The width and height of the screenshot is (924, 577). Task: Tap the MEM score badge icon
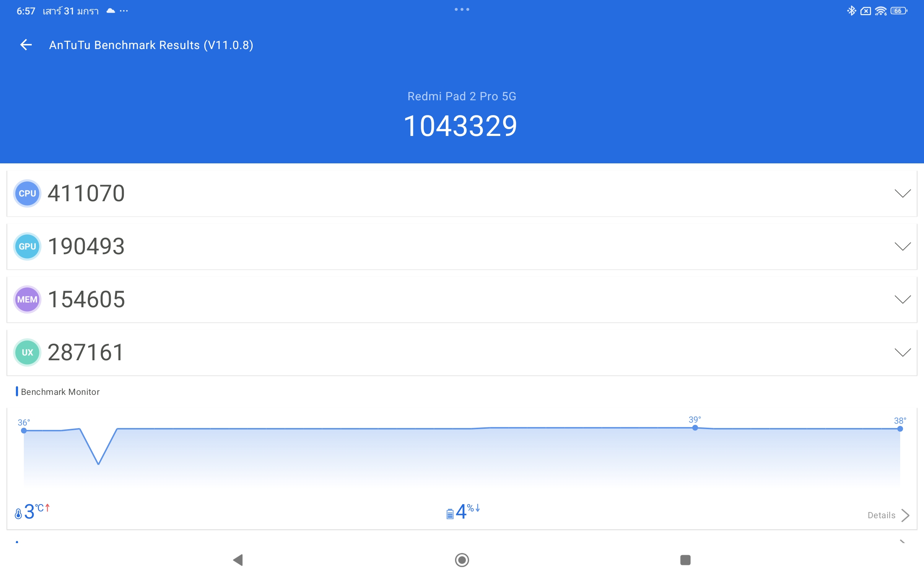27,300
